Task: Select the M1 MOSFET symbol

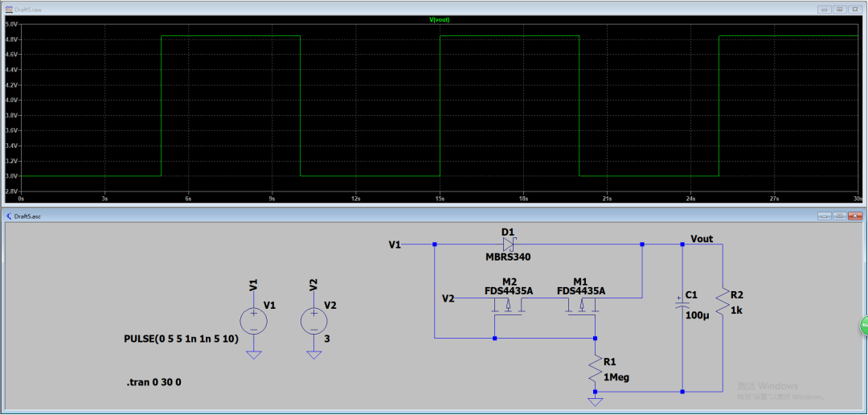Action: tap(581, 306)
